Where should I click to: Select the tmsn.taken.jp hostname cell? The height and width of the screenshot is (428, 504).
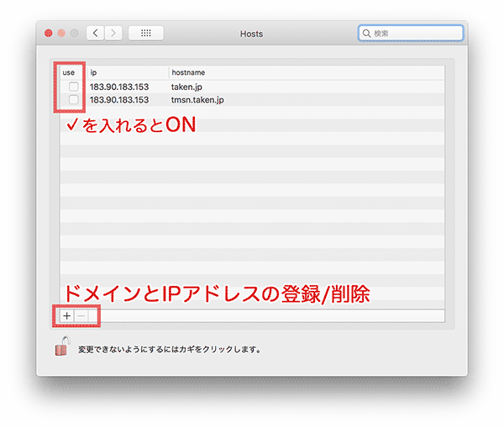click(197, 100)
